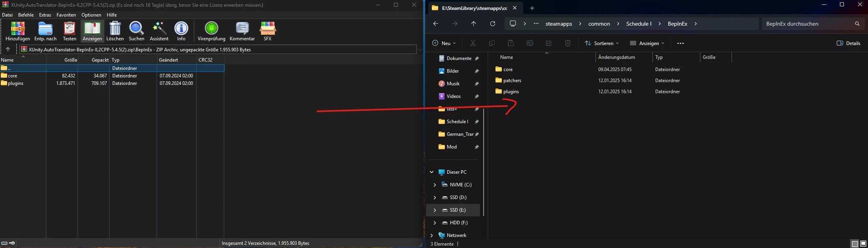
Task: Go up one level in WinRAR archive
Action: [x=8, y=49]
